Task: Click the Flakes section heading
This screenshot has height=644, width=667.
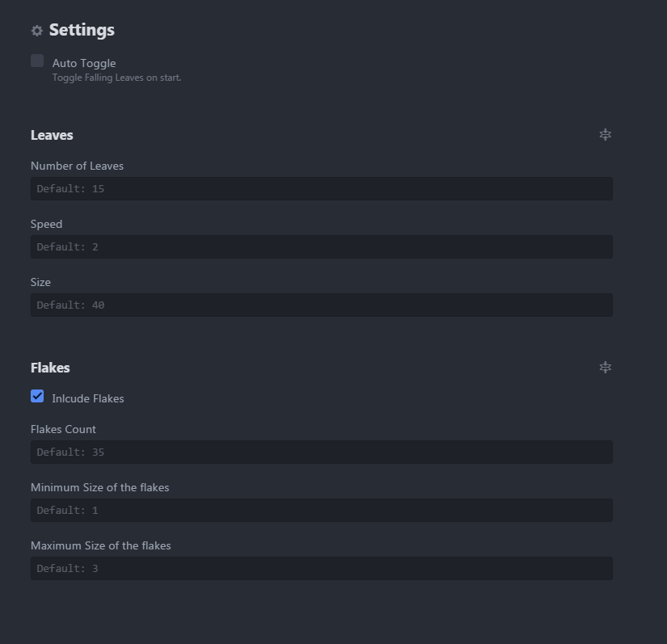Action: pyautogui.click(x=50, y=368)
